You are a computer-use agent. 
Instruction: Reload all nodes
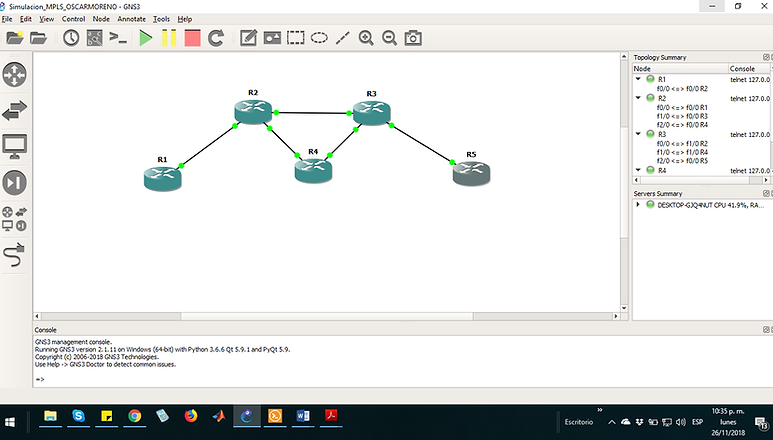(x=216, y=38)
